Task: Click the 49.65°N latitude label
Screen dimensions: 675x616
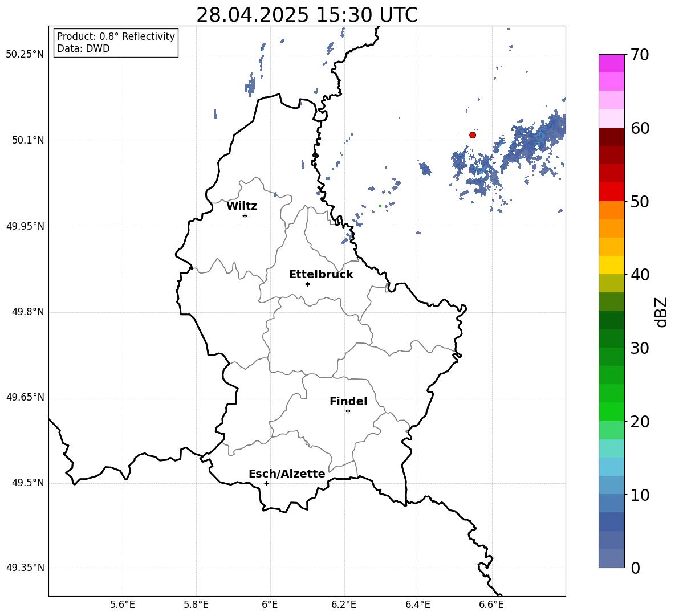Action: click(x=25, y=397)
